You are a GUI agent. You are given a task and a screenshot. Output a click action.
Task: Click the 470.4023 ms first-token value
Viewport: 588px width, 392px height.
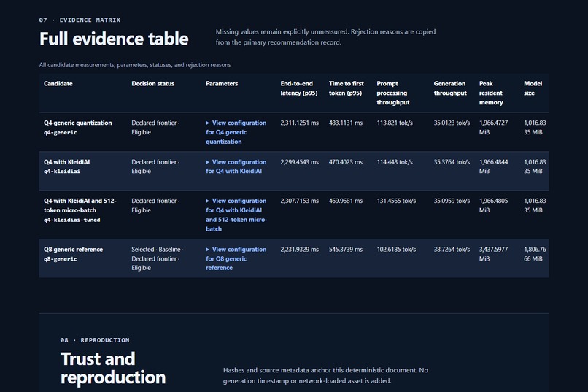point(345,162)
